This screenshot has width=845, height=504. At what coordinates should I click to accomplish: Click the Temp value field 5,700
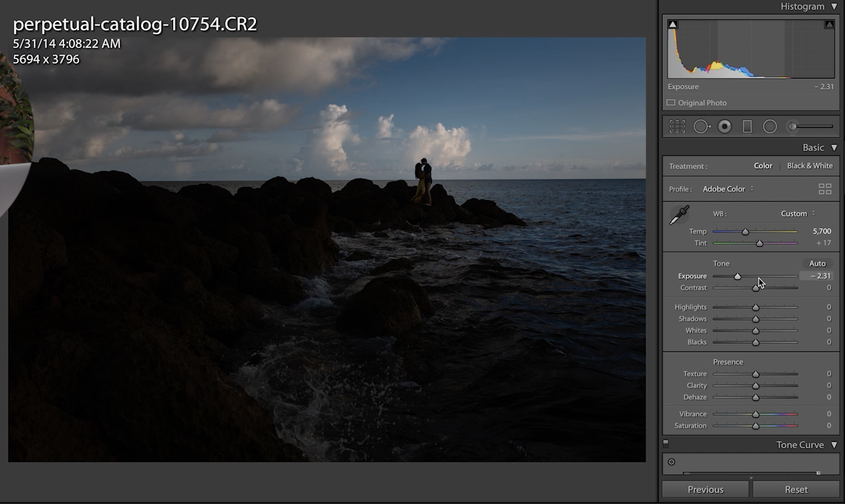tap(821, 231)
